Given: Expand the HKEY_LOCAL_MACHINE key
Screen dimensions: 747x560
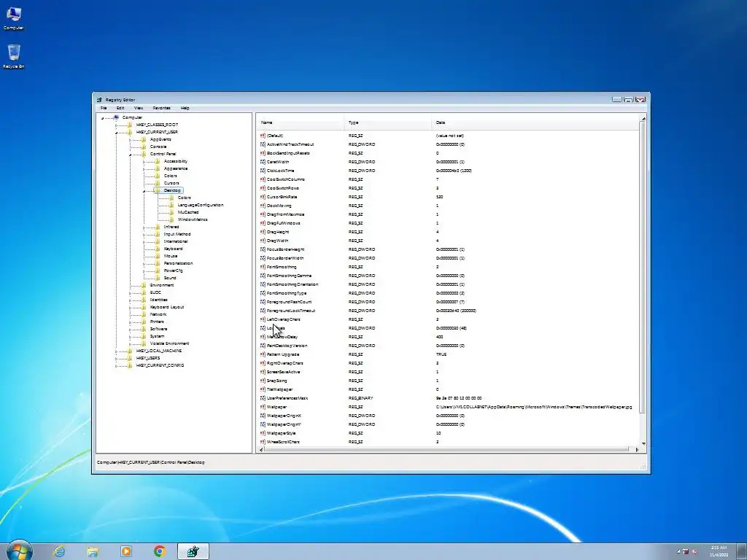Looking at the screenshot, I should (x=116, y=351).
